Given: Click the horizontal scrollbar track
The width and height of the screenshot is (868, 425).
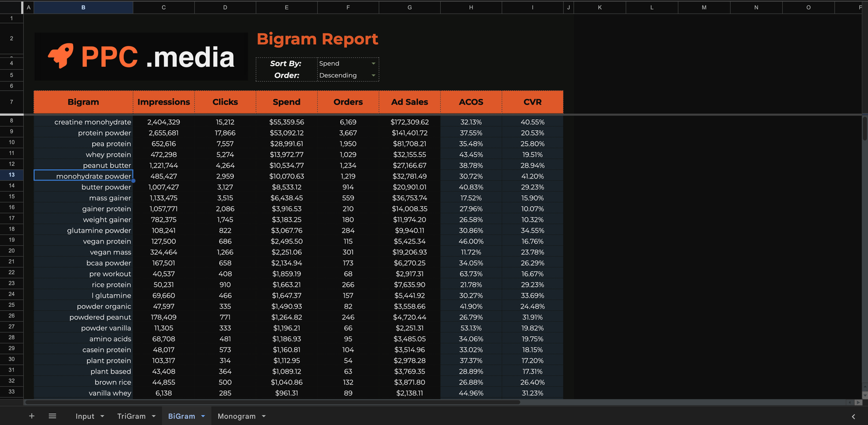Looking at the screenshot, I should point(651,402).
